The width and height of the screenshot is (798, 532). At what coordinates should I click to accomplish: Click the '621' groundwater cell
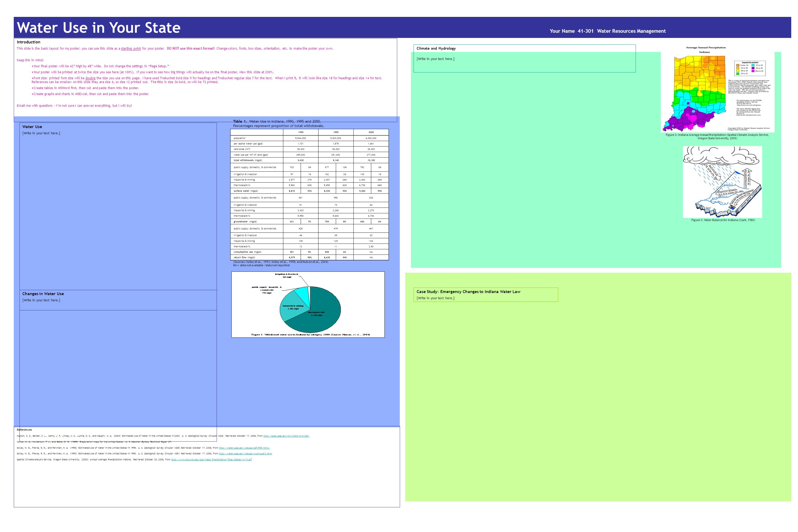292,222
